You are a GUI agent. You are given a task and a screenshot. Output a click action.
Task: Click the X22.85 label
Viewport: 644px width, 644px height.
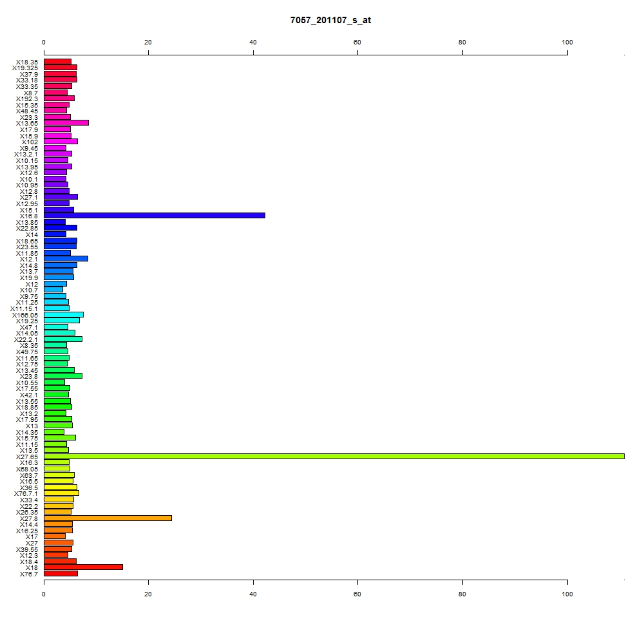point(26,229)
